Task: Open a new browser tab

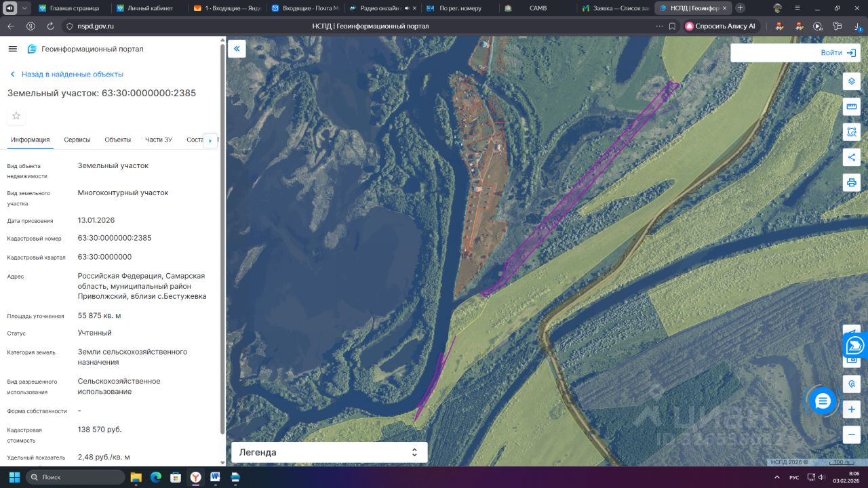Action: click(x=740, y=8)
